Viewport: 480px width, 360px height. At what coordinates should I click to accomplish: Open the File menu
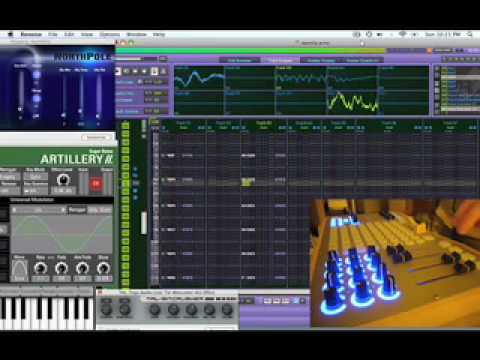point(53,34)
